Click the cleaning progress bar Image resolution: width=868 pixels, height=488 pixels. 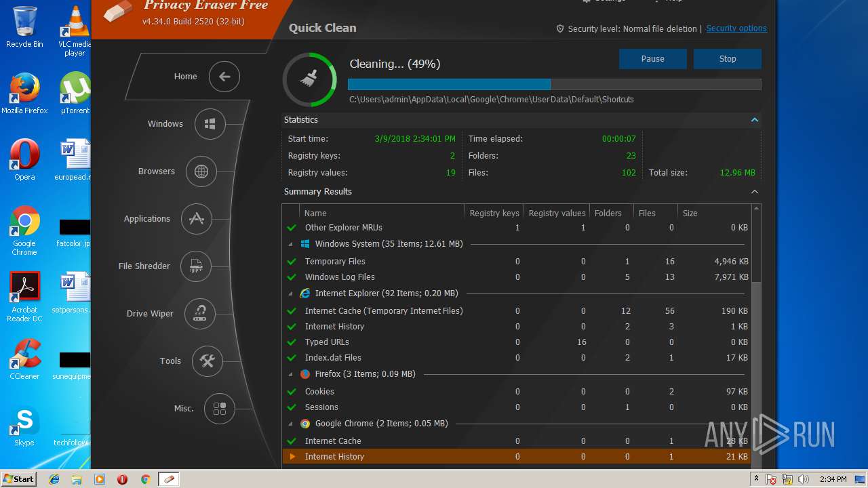tap(555, 84)
